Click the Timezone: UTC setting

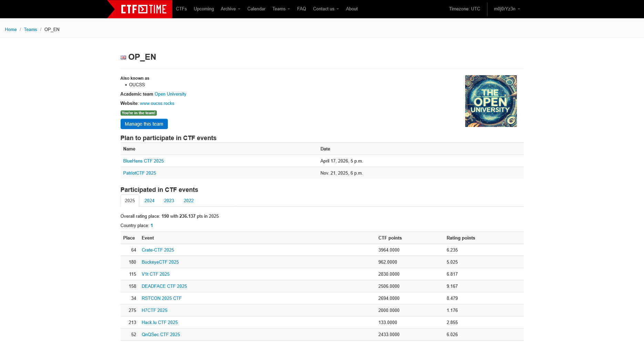[464, 9]
